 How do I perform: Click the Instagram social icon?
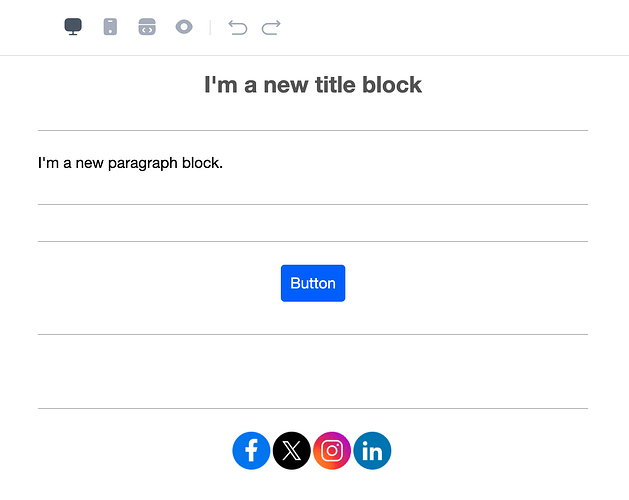pyautogui.click(x=332, y=451)
